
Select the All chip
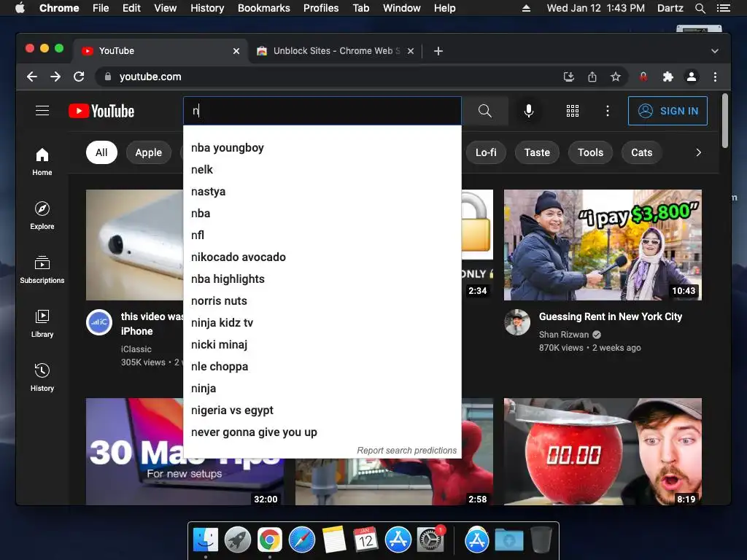pyautogui.click(x=101, y=152)
